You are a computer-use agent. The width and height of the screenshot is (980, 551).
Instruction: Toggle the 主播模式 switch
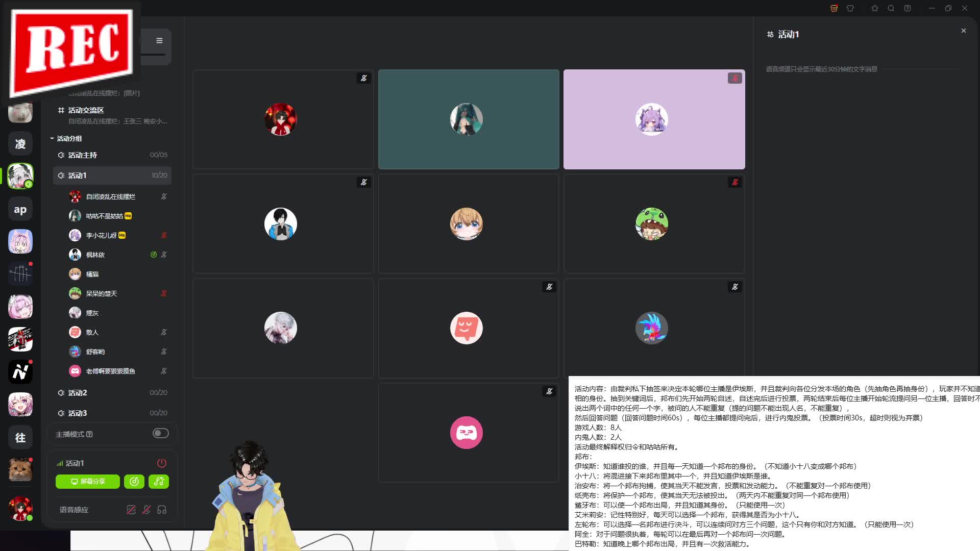tap(160, 434)
